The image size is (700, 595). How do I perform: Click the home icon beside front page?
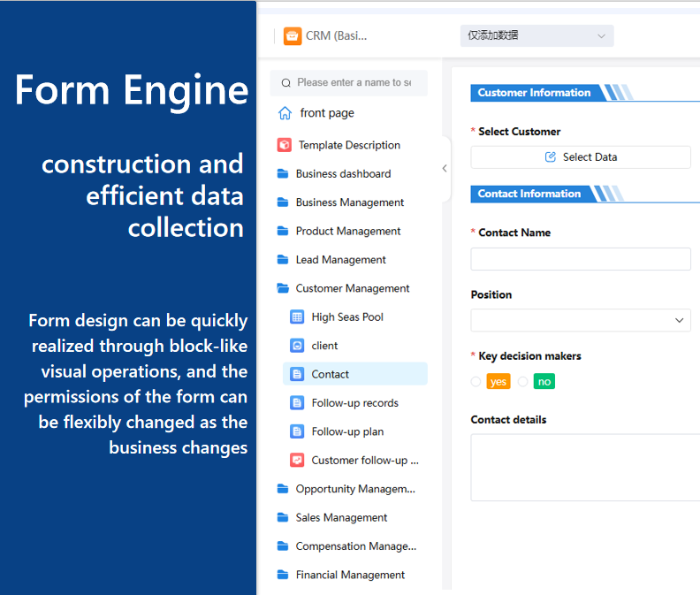[285, 113]
